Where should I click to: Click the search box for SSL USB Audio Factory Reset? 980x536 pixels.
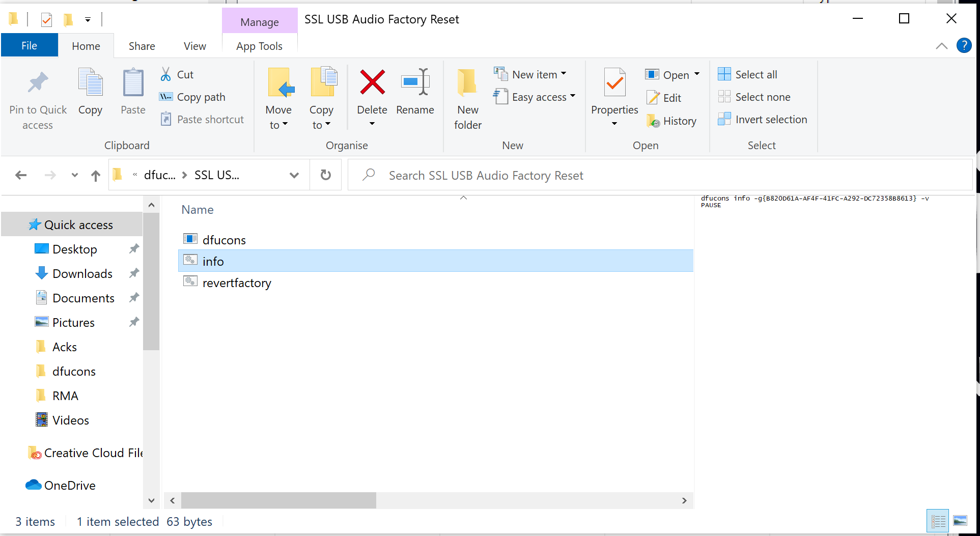click(x=660, y=175)
